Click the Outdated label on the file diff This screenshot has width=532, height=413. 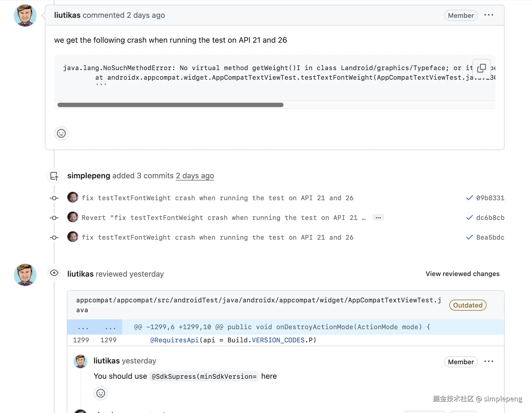tap(467, 305)
